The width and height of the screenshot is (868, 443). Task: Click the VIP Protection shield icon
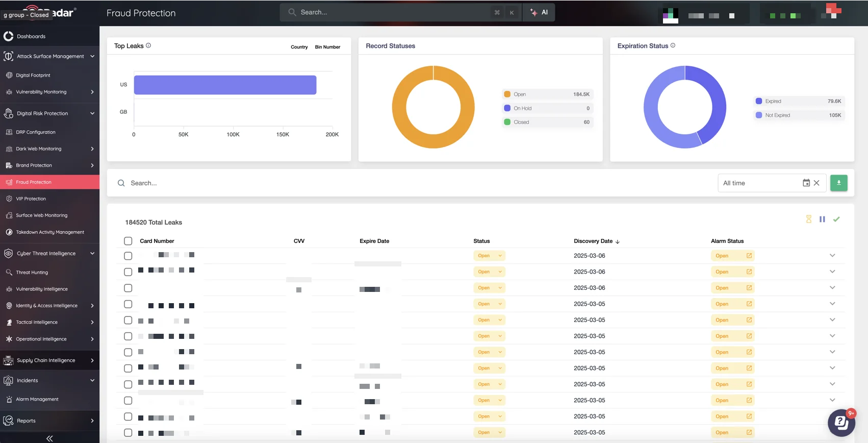coord(9,199)
